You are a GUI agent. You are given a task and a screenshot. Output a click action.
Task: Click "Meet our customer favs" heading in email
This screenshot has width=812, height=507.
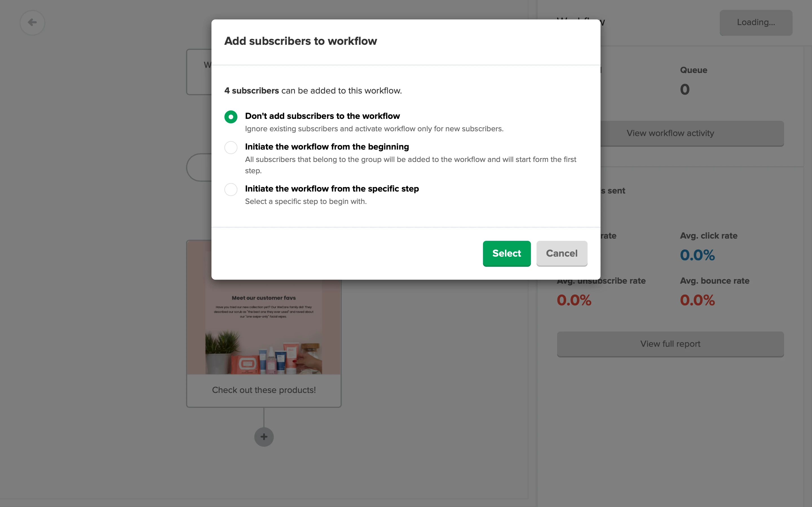point(264,298)
